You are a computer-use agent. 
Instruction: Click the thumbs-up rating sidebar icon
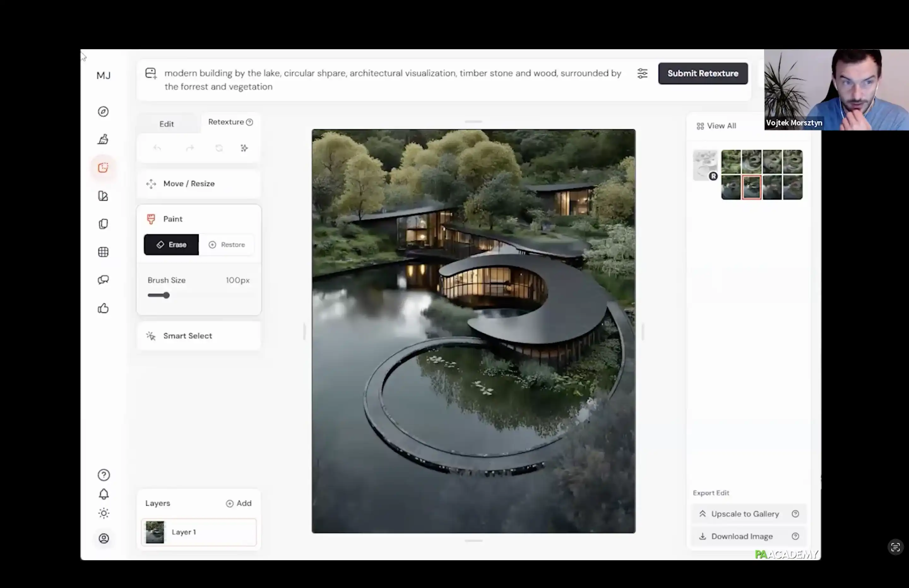click(x=103, y=308)
